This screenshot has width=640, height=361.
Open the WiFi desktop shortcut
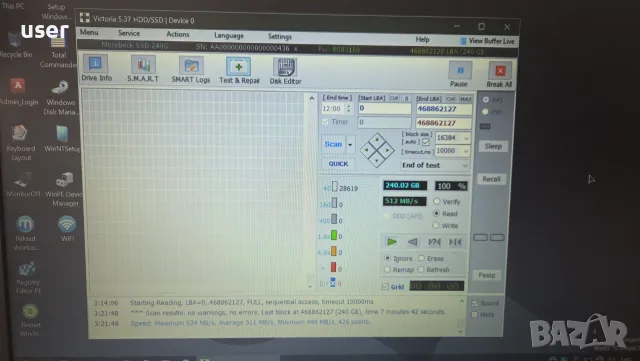(x=67, y=229)
